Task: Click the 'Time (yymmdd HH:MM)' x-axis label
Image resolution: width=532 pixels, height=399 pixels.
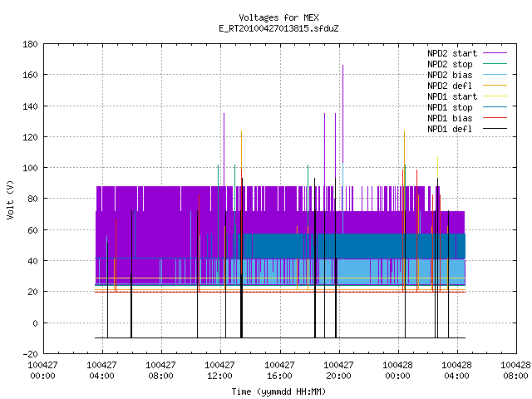Action: 278,392
